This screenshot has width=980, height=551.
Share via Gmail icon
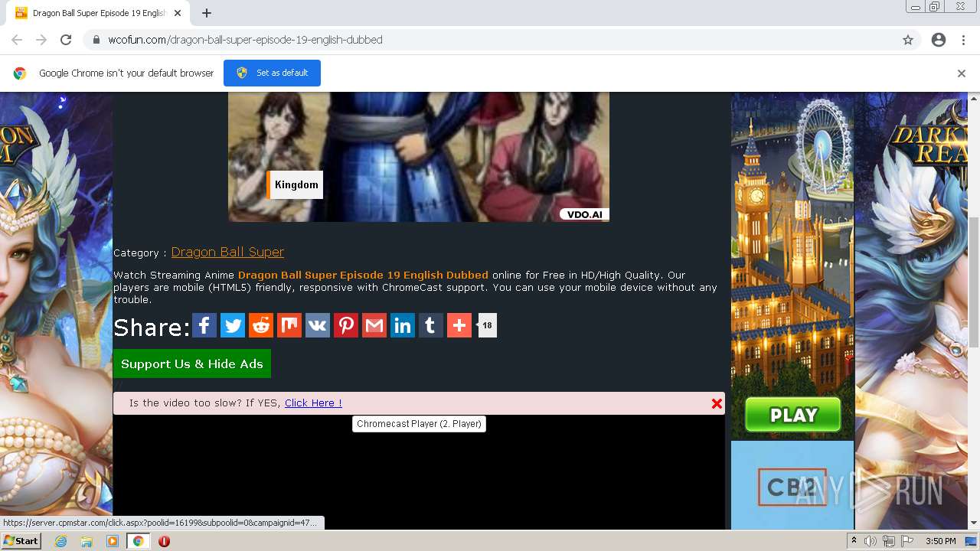click(x=374, y=325)
